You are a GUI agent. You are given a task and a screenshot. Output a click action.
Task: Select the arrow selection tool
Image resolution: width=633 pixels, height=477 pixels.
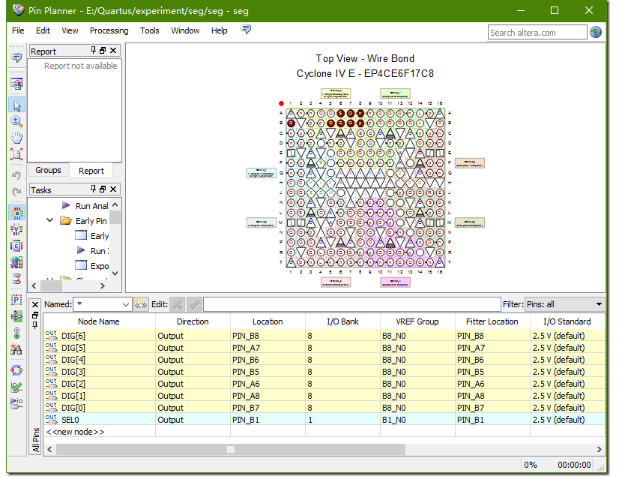(17, 105)
